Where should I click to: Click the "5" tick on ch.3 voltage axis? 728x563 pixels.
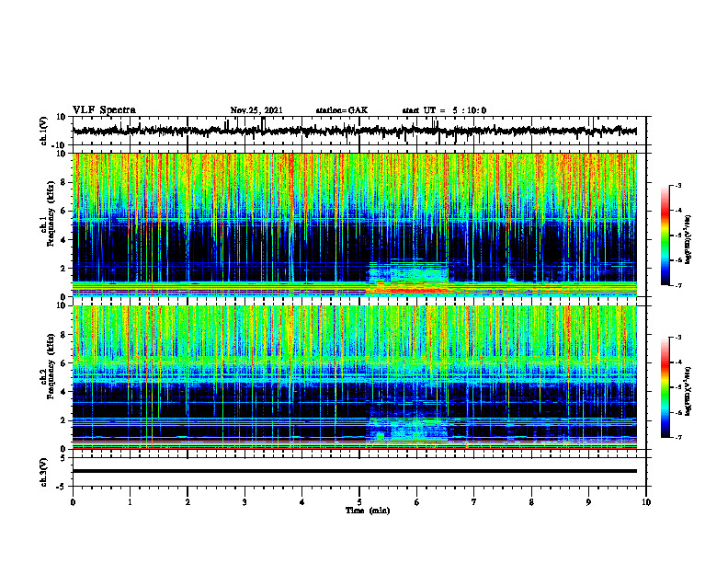(63, 458)
